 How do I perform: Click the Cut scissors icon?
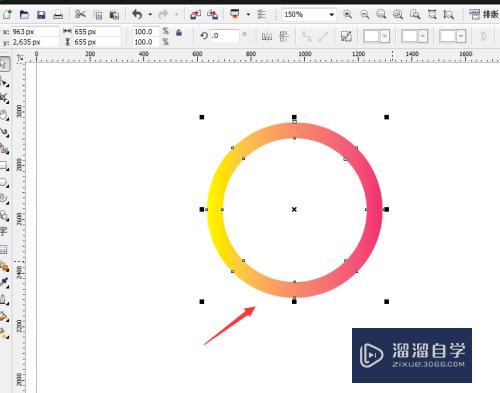[80, 14]
